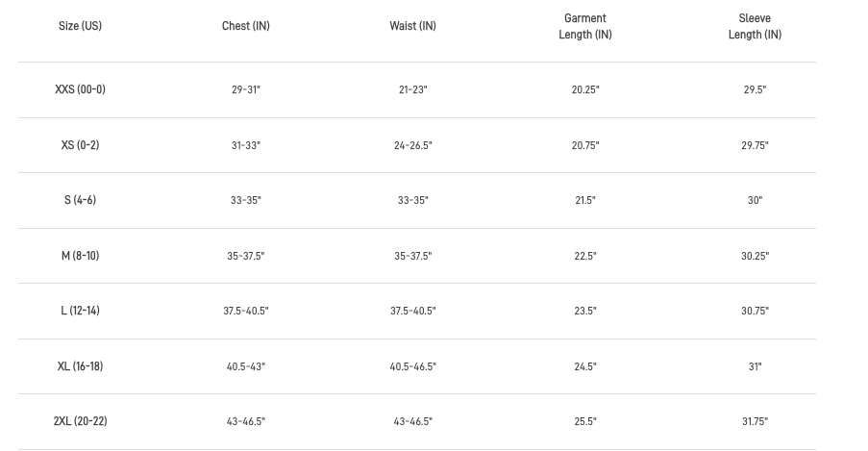Viewport: 868px width, 451px height.
Task: Click the 25.5" garment length for 2XL
Action: tap(584, 421)
